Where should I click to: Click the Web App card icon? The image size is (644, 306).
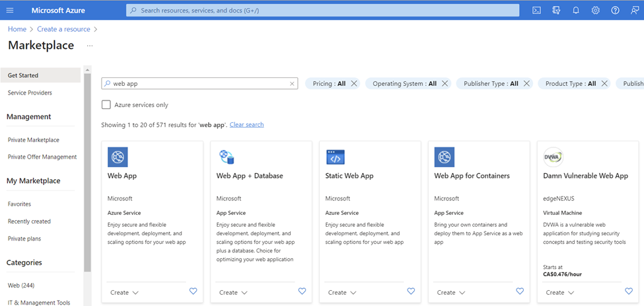point(118,157)
